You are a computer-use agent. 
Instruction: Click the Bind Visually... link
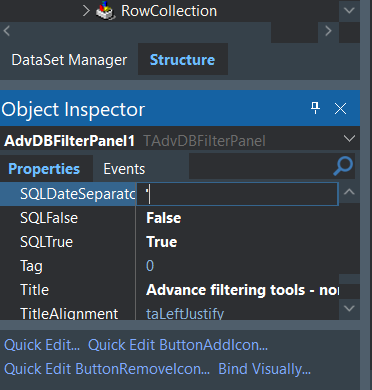[x=265, y=369]
